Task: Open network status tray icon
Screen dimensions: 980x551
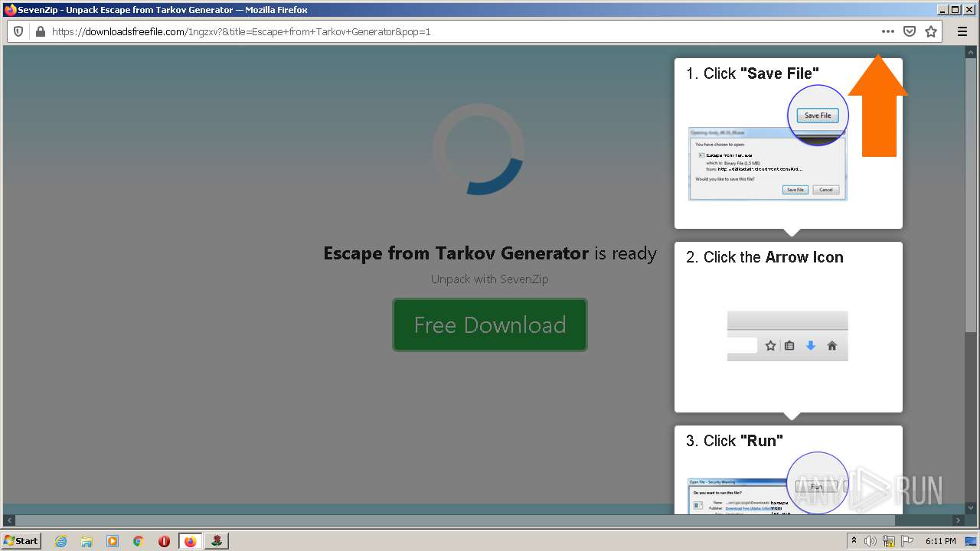Action: [889, 541]
